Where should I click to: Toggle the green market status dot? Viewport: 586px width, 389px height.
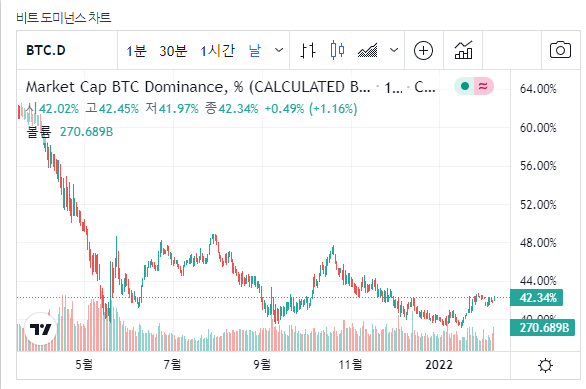click(465, 86)
